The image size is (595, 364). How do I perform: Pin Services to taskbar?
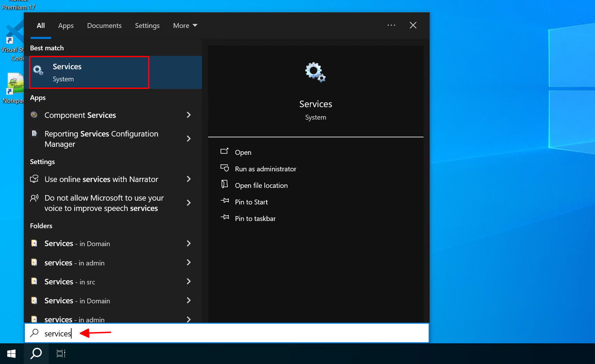(255, 219)
